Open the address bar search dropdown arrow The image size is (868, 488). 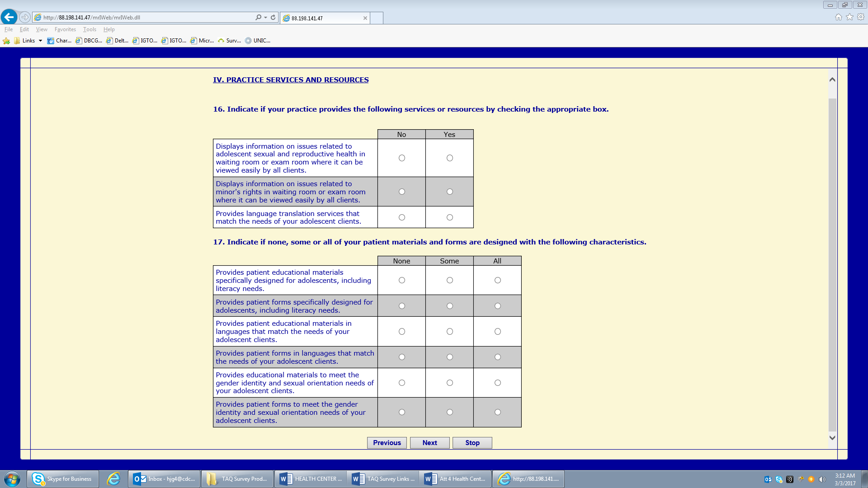[x=265, y=18]
